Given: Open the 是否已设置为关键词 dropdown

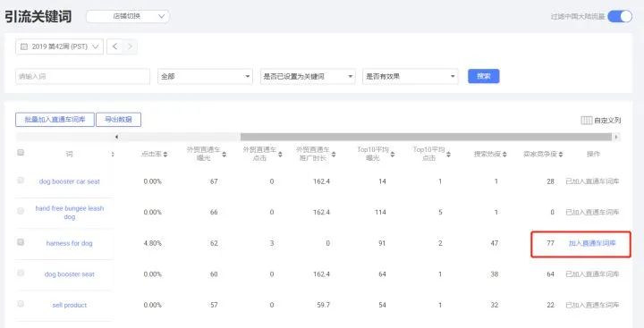Looking at the screenshot, I should point(308,76).
